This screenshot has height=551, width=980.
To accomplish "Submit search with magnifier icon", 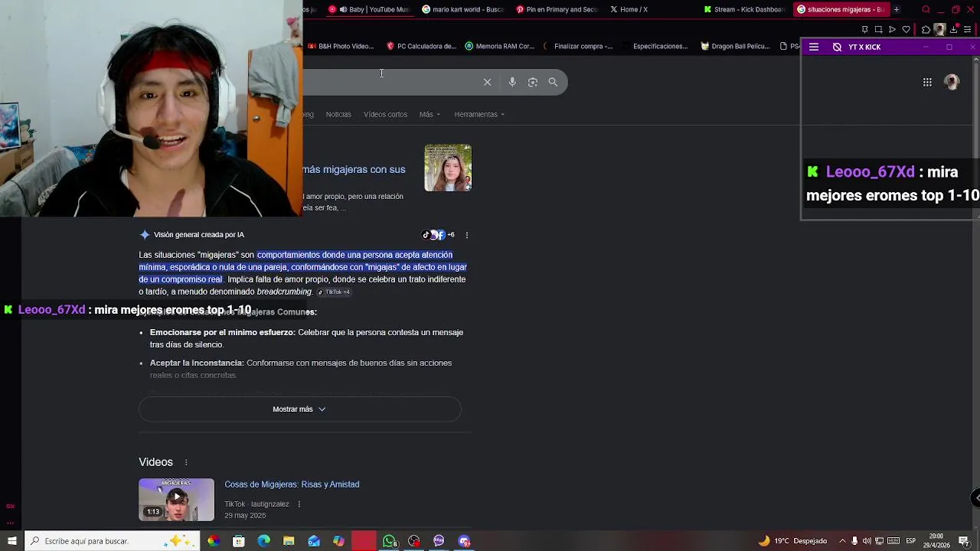I will 553,82.
